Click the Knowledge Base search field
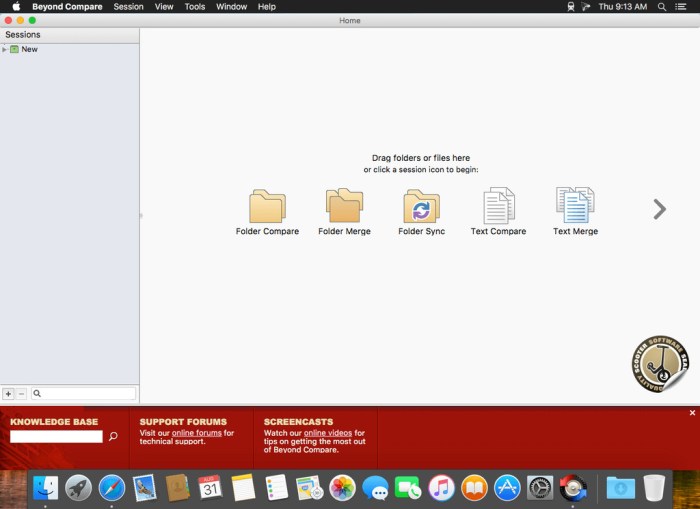Image resolution: width=700 pixels, height=509 pixels. point(56,437)
